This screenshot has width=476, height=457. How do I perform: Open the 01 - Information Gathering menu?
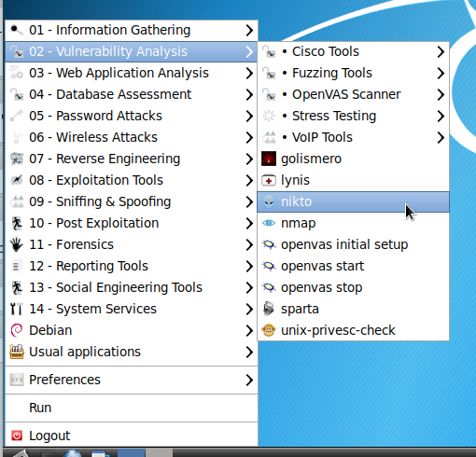[x=132, y=30]
